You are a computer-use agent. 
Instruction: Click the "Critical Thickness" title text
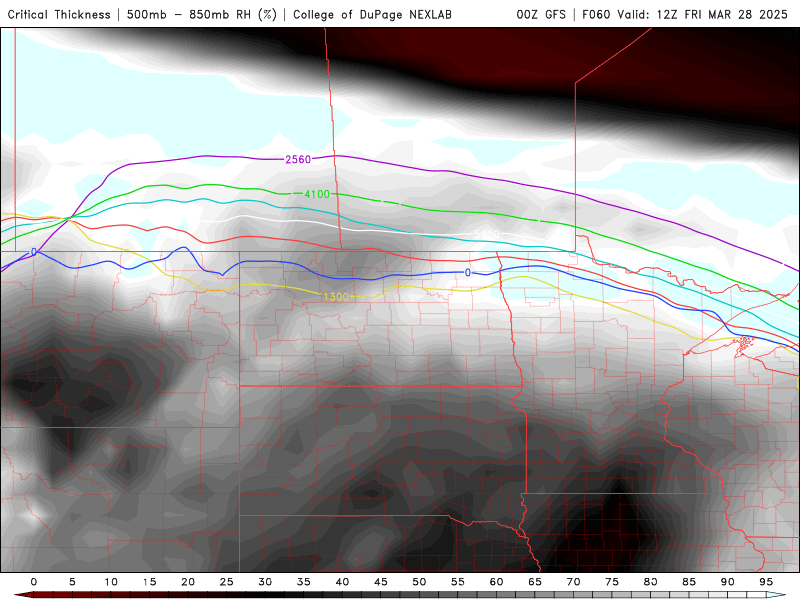59,14
